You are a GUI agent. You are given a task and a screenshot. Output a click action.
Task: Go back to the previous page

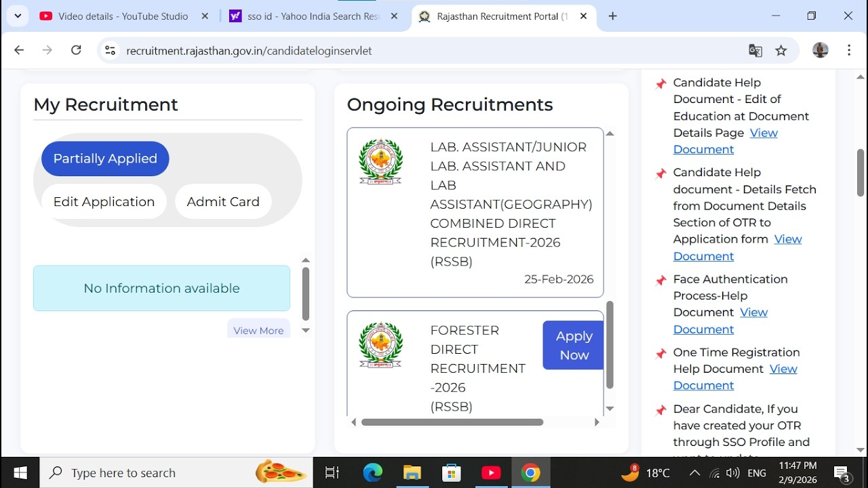19,50
